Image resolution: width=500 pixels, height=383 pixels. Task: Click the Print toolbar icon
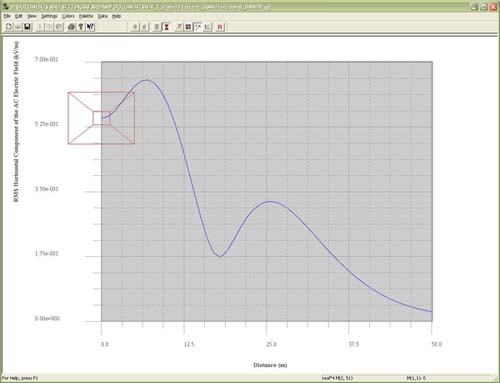[71, 27]
